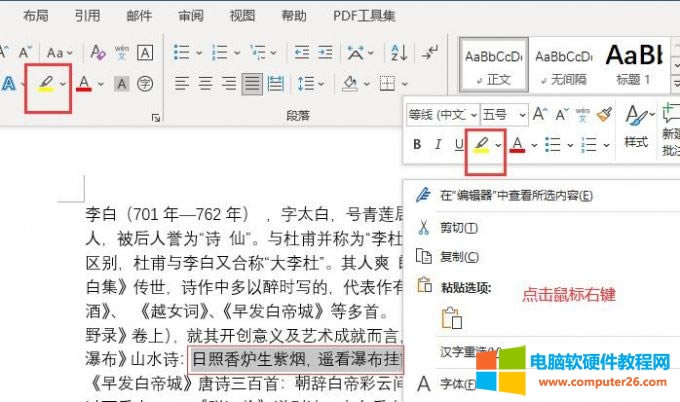Image resolution: width=680 pixels, height=402 pixels.
Task: Toggle Italic in the mini toolbar
Action: coord(438,145)
